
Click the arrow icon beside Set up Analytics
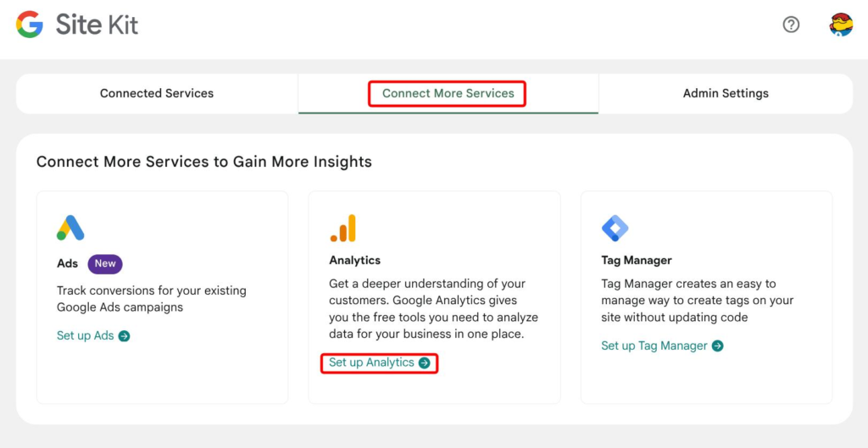pyautogui.click(x=425, y=363)
